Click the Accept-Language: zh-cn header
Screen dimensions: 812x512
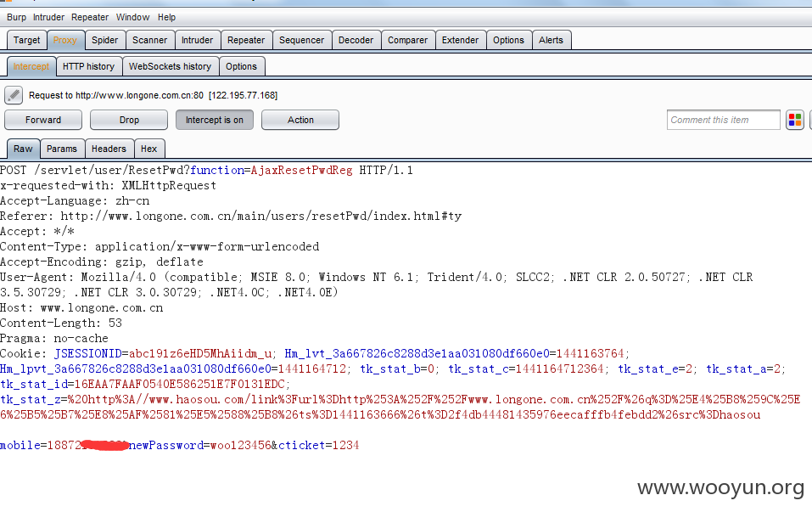coord(75,201)
